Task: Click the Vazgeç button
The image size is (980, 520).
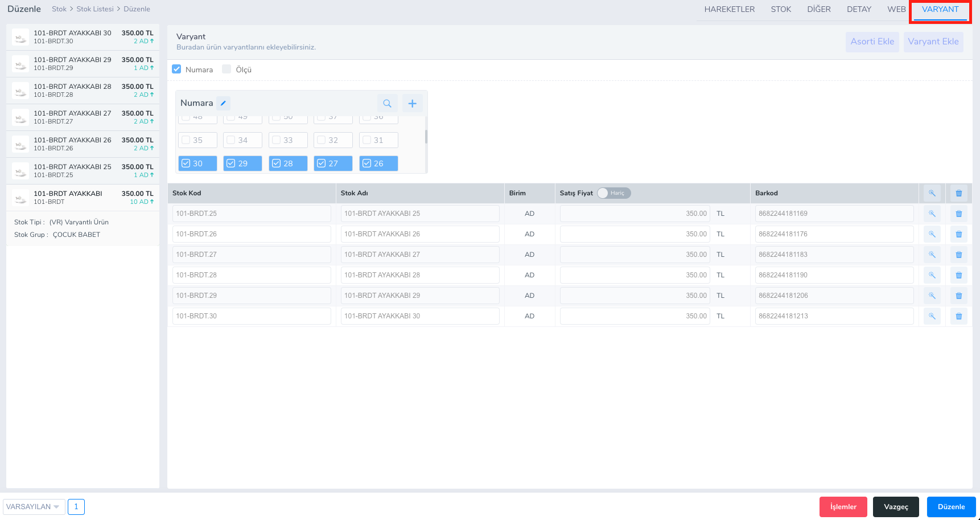Action: click(x=896, y=507)
